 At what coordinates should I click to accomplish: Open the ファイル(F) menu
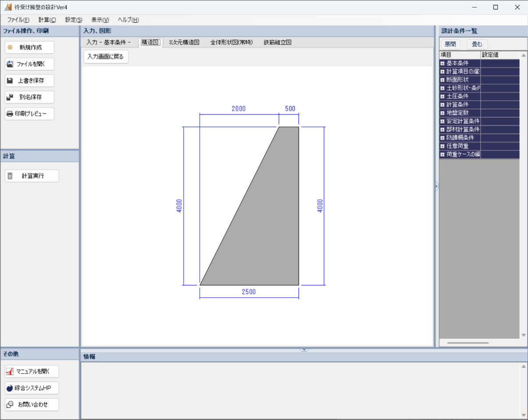[18, 20]
